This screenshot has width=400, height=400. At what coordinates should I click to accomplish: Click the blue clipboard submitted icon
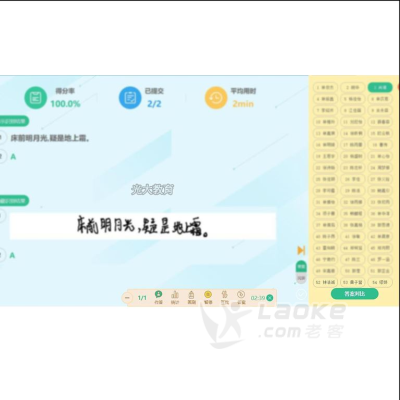pyautogui.click(x=130, y=98)
